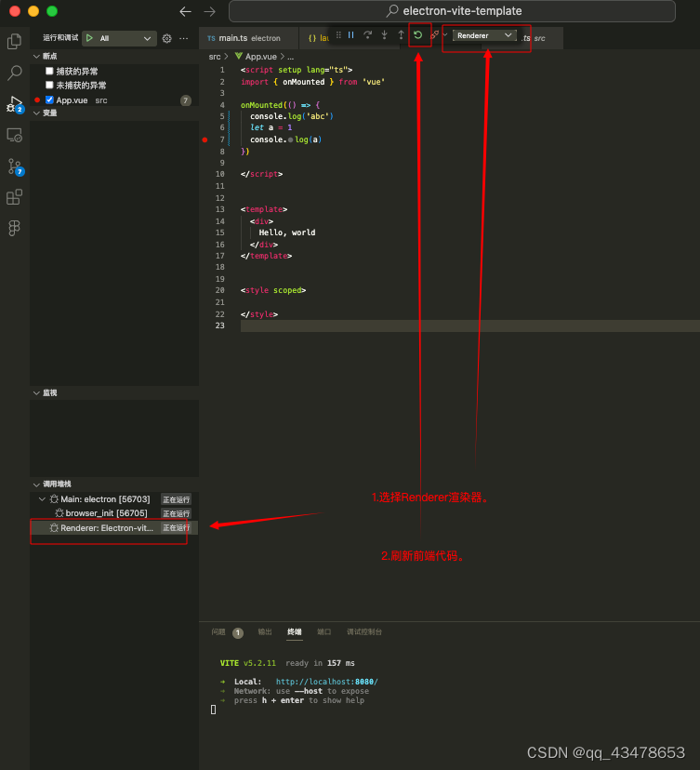
Task: Open the 端口 ports panel tab
Action: click(x=324, y=632)
